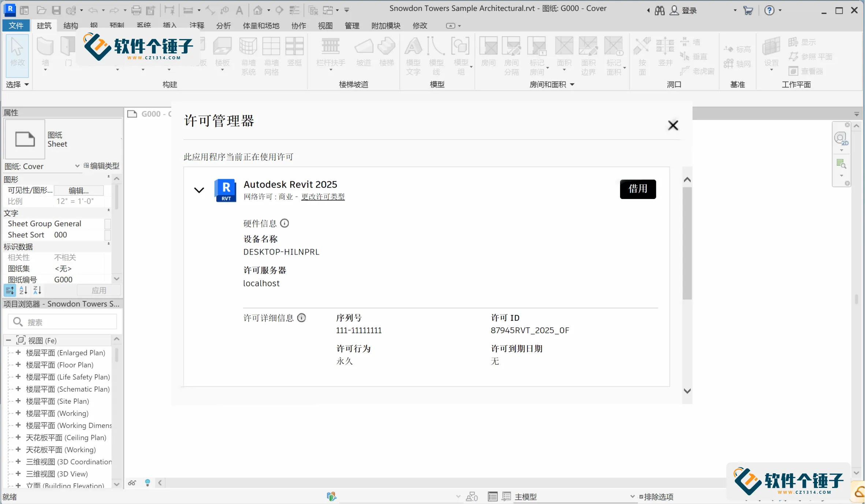Switch to the View ribbon tab
Image resolution: width=865 pixels, height=504 pixels.
coord(325,25)
